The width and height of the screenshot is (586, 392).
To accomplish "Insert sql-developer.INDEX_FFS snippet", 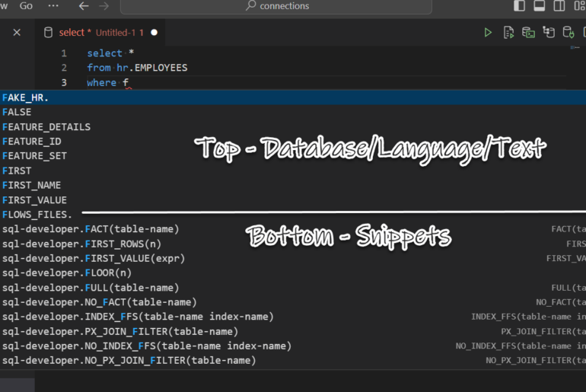I will [293, 317].
